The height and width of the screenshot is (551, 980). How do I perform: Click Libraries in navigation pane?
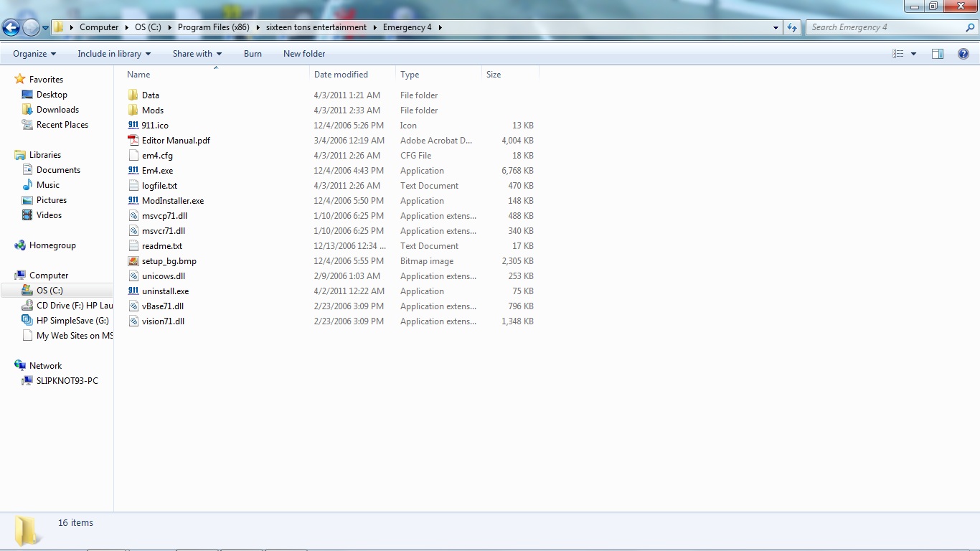[x=45, y=155]
